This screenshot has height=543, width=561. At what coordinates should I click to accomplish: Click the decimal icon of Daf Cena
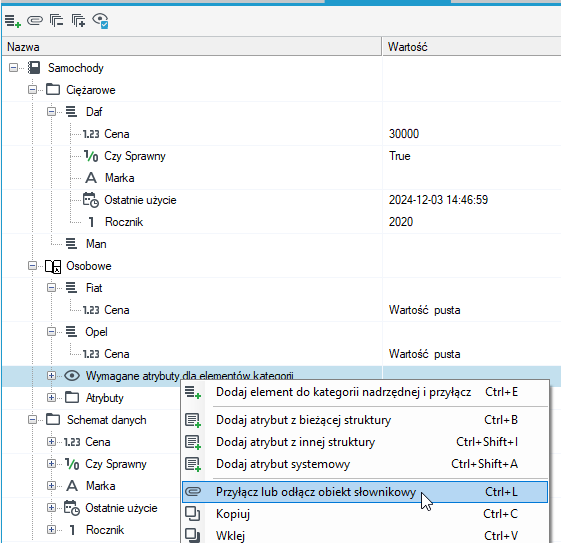click(x=91, y=134)
